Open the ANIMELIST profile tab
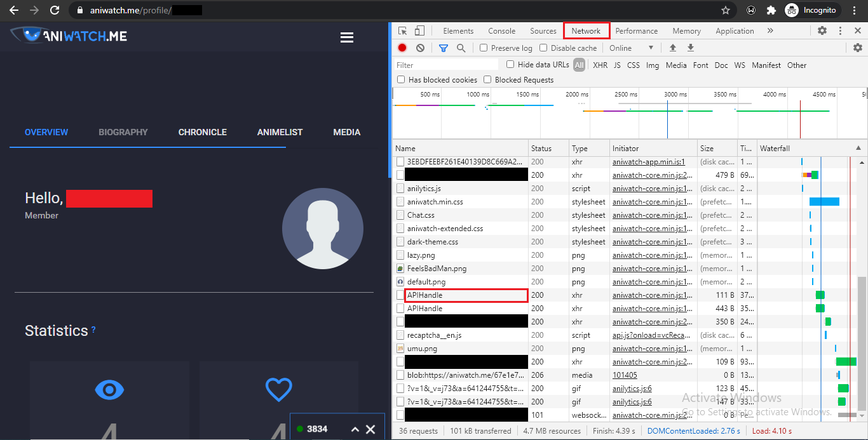Image resolution: width=868 pixels, height=440 pixels. 280,132
